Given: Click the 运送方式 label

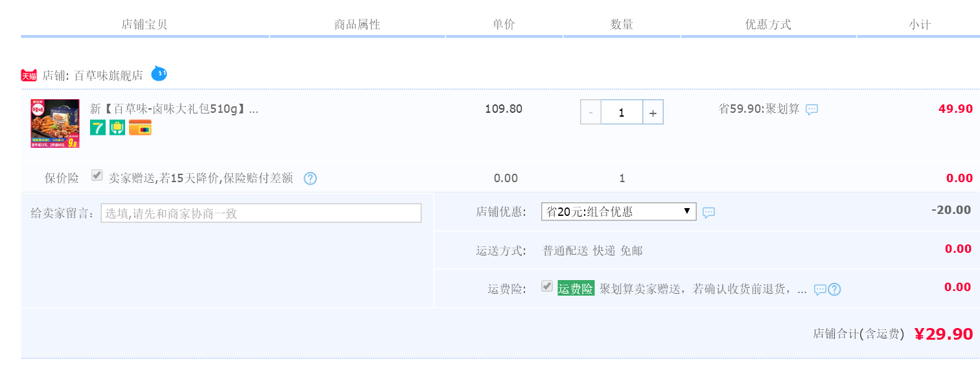Looking at the screenshot, I should click(501, 251).
